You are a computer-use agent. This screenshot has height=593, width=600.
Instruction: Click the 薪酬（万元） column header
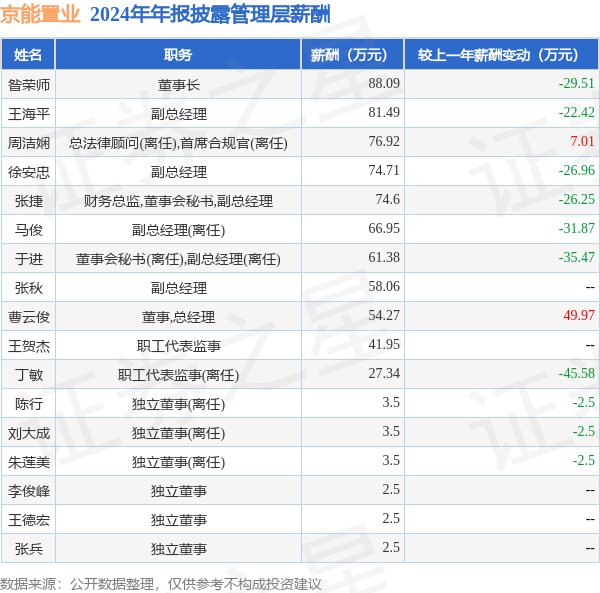click(352, 55)
